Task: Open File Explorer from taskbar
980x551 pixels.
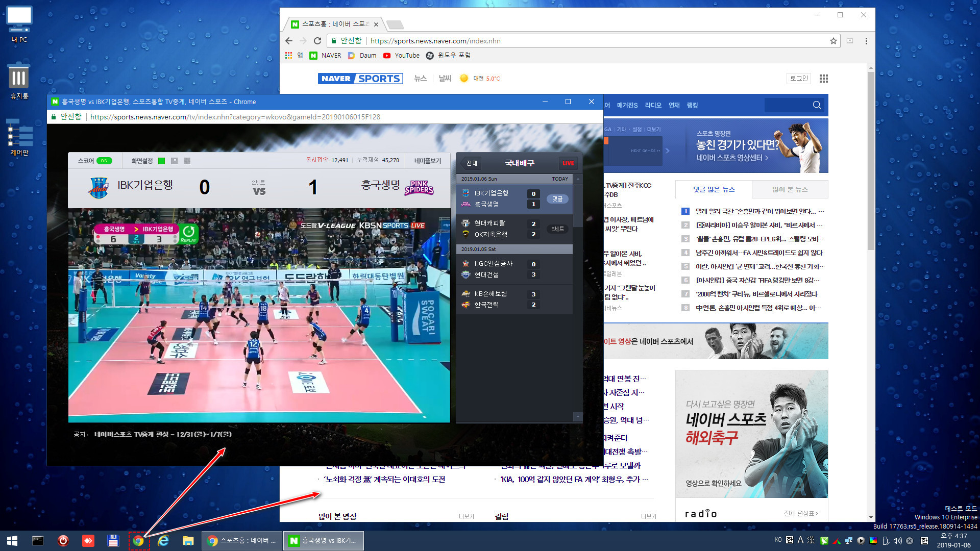Action: coord(188,540)
